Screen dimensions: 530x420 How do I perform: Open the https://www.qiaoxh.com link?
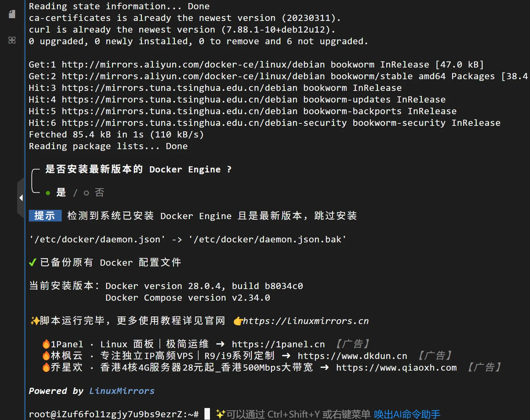(x=396, y=368)
